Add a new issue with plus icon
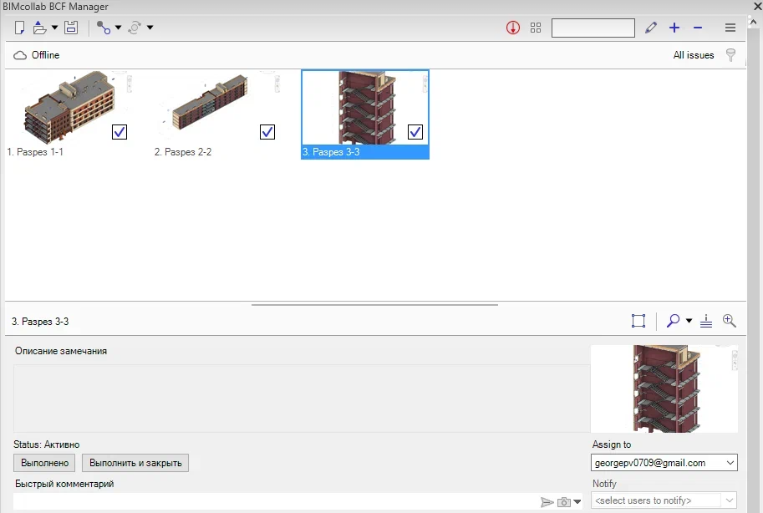This screenshot has height=513, width=763. pos(675,28)
